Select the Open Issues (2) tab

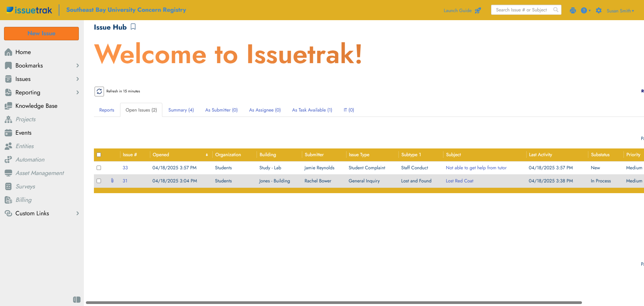(141, 110)
